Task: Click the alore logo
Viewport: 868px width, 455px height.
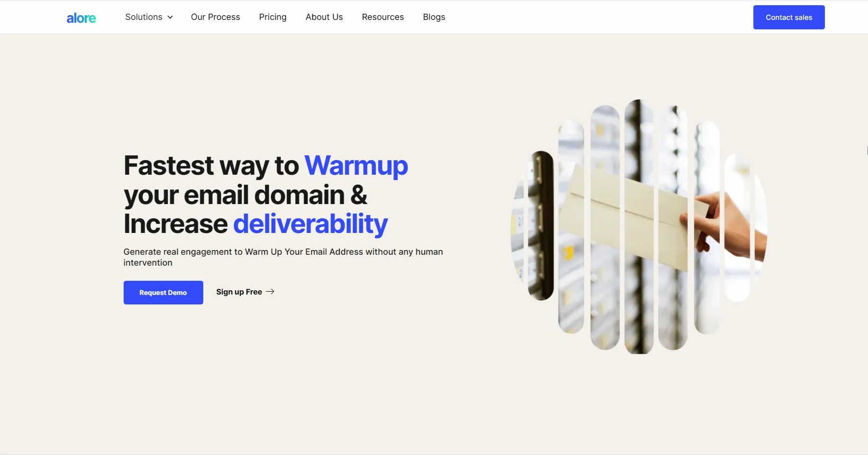Action: click(81, 18)
